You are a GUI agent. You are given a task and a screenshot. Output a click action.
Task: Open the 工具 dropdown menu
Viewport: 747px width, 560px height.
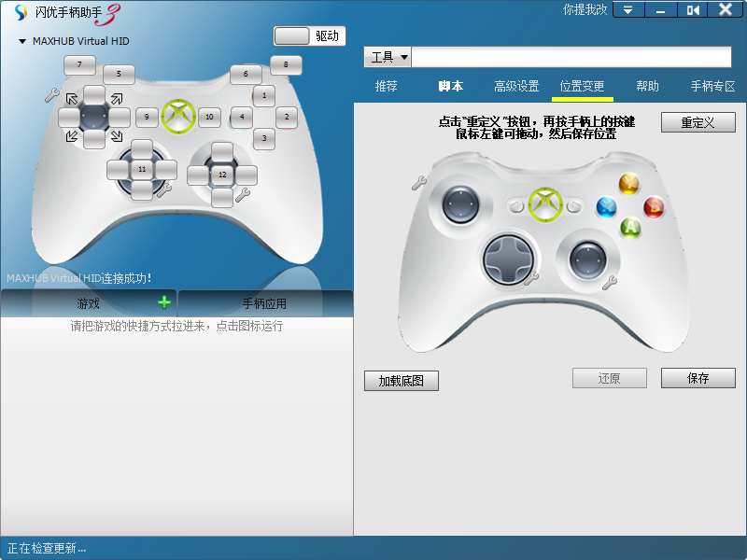[x=388, y=57]
